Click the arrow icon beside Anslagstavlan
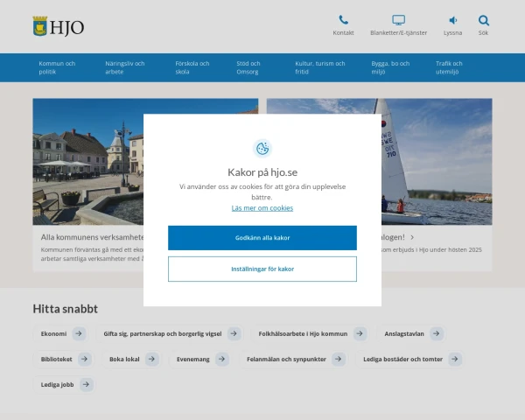This screenshot has height=420, width=525. [x=436, y=333]
